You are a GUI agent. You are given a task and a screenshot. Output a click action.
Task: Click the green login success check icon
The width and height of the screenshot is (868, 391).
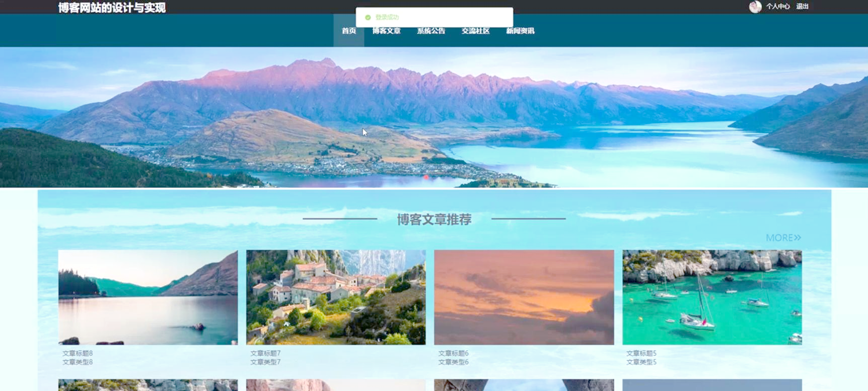pos(368,17)
